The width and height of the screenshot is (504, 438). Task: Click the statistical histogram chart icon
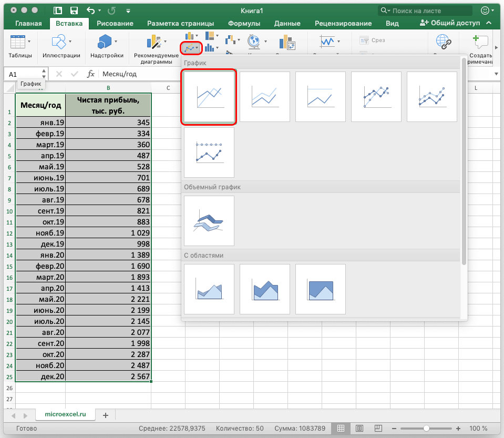pos(209,48)
